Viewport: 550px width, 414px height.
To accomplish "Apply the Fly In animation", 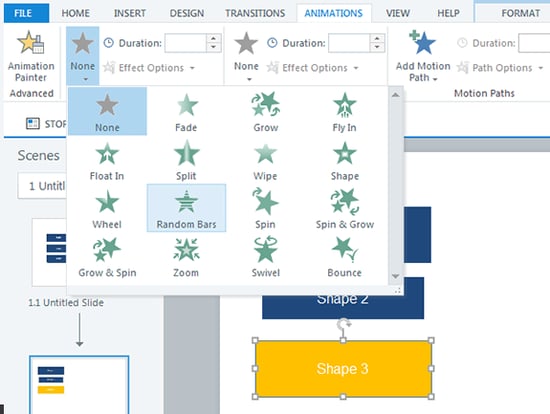I will pyautogui.click(x=344, y=112).
